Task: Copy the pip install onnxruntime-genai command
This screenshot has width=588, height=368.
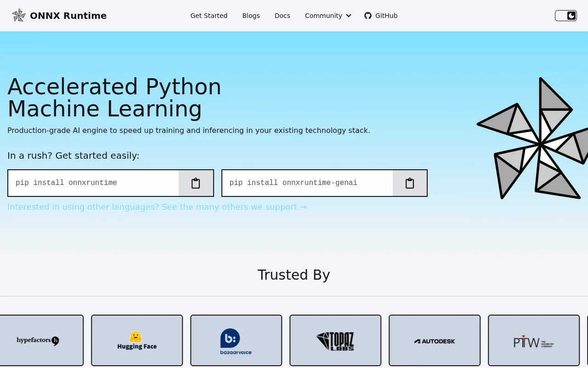Action: (x=410, y=183)
